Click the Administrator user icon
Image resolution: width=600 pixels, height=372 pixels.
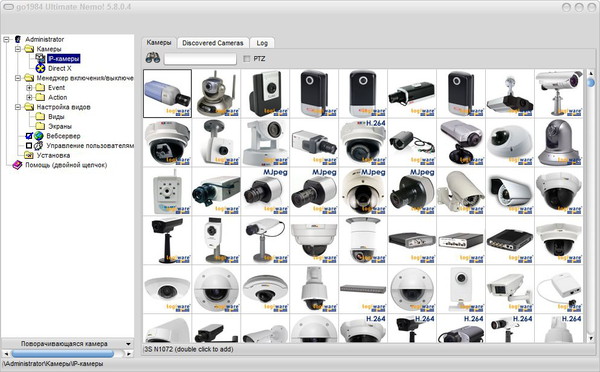click(x=18, y=39)
